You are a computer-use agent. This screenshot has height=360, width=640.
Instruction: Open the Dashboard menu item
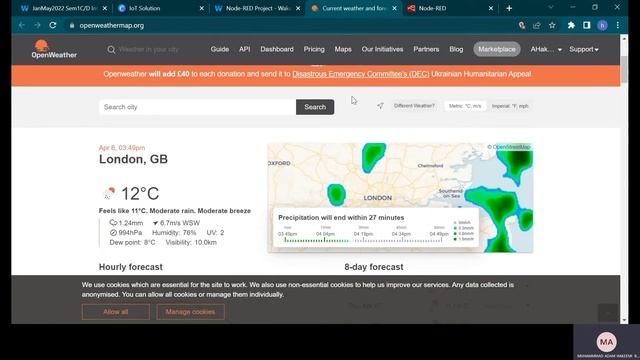pyautogui.click(x=277, y=49)
